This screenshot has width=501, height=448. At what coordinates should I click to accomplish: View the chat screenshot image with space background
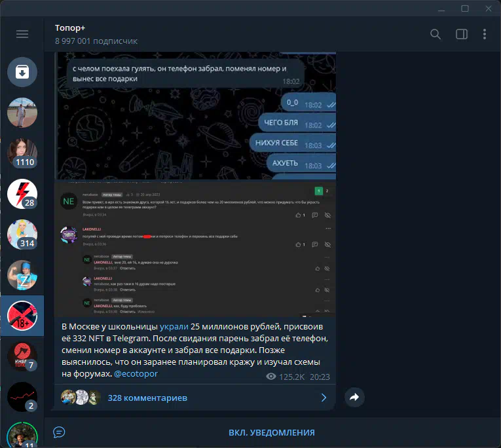tap(195, 116)
